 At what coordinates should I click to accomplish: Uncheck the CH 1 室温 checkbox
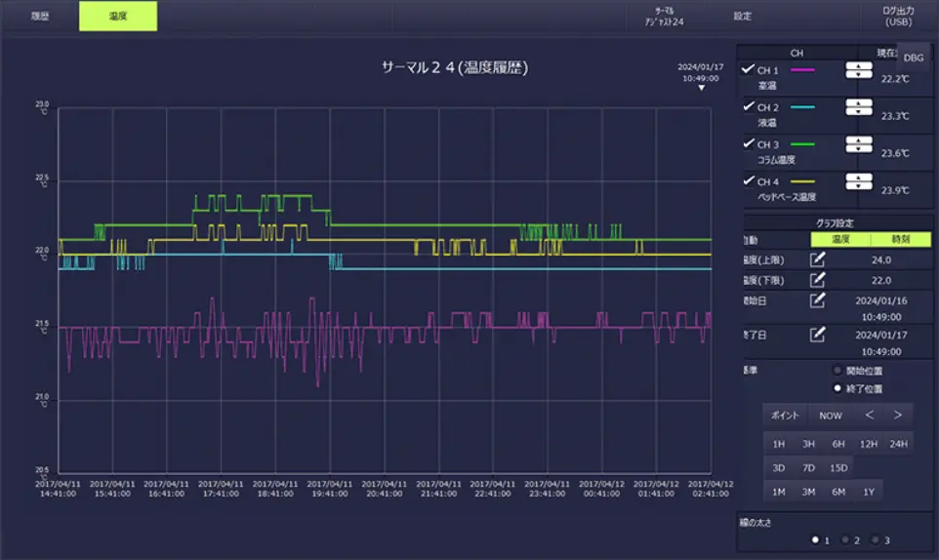(748, 69)
